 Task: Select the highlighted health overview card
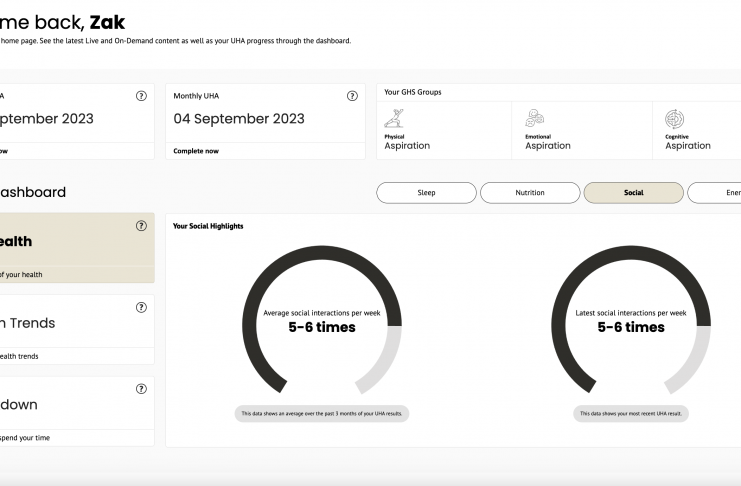[x=77, y=248]
